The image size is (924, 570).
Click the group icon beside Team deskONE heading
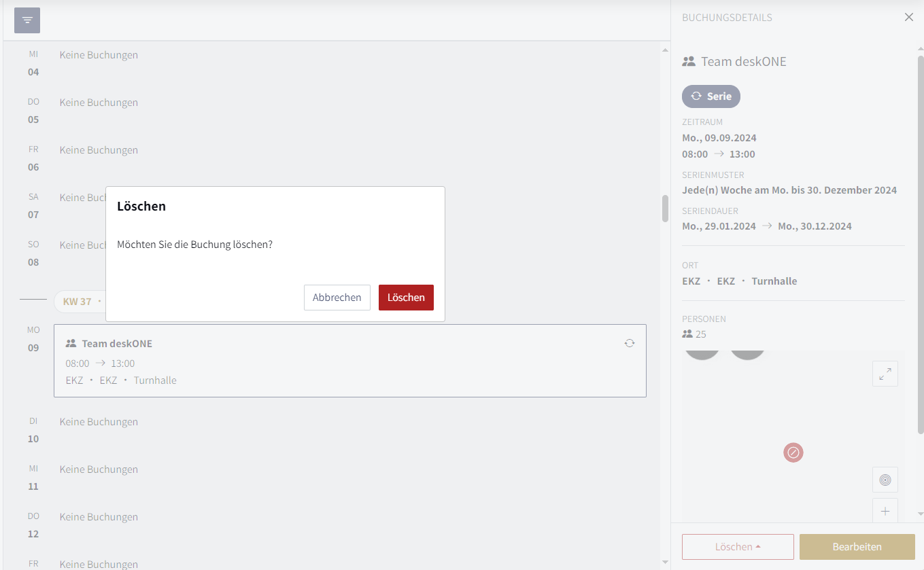(689, 61)
